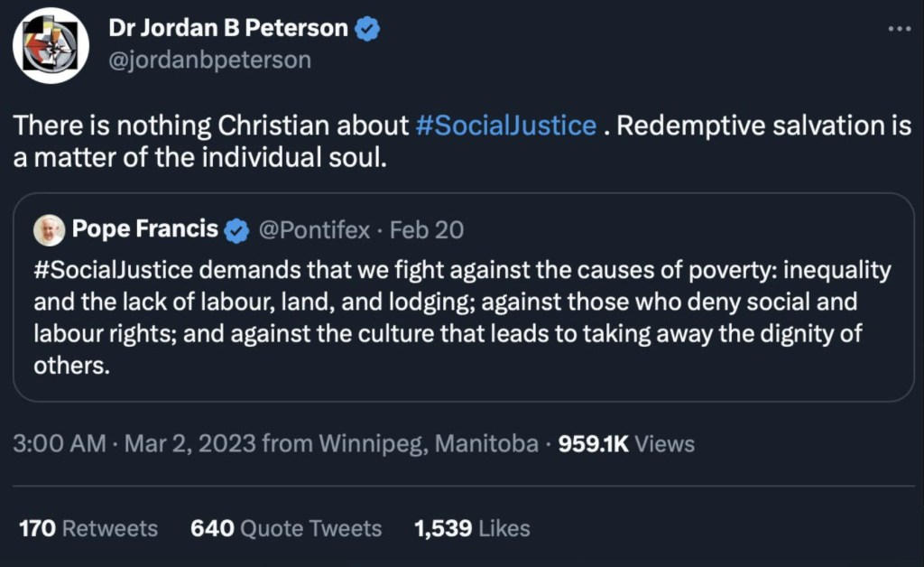Click the @Pontifex handle
Viewport: 924px width, 567px height.
(314, 230)
